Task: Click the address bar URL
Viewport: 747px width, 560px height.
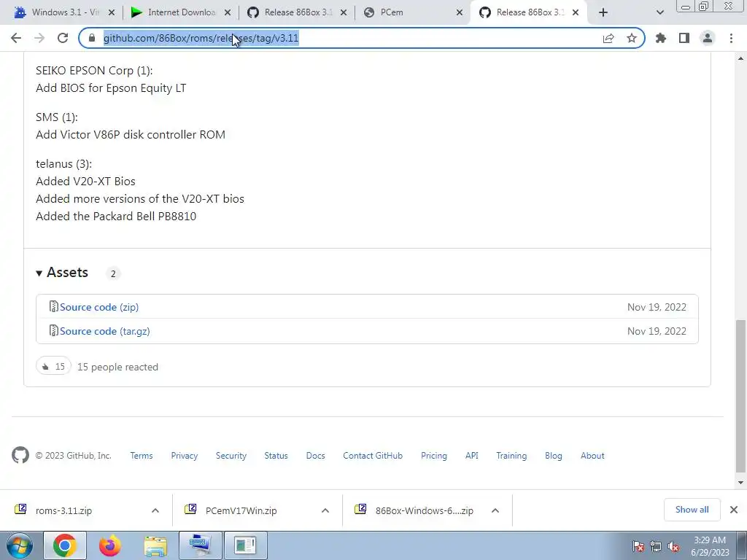Action: click(x=201, y=38)
